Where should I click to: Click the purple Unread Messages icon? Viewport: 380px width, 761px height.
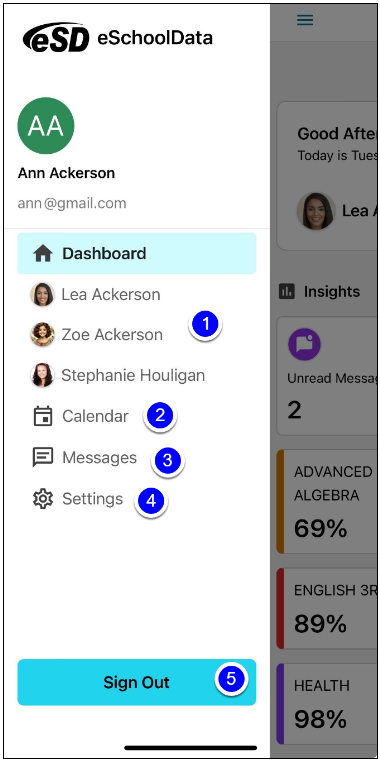point(304,344)
